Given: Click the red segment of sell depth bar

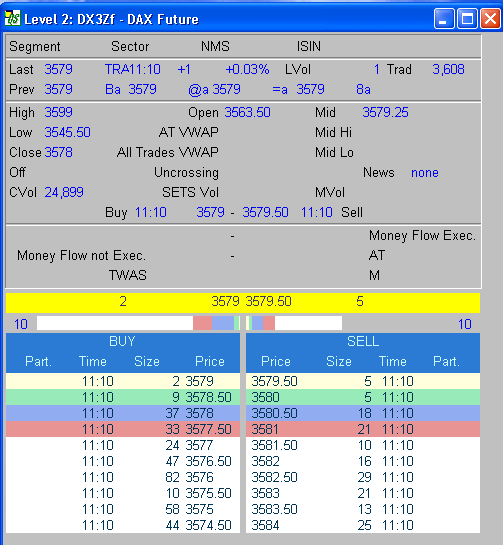Looking at the screenshot, I should (x=269, y=323).
